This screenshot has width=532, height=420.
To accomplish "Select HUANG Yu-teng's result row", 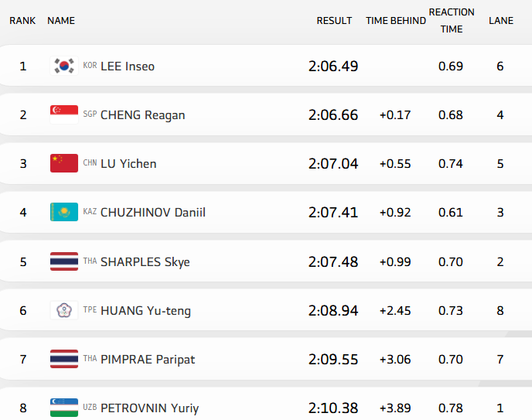I will (266, 310).
